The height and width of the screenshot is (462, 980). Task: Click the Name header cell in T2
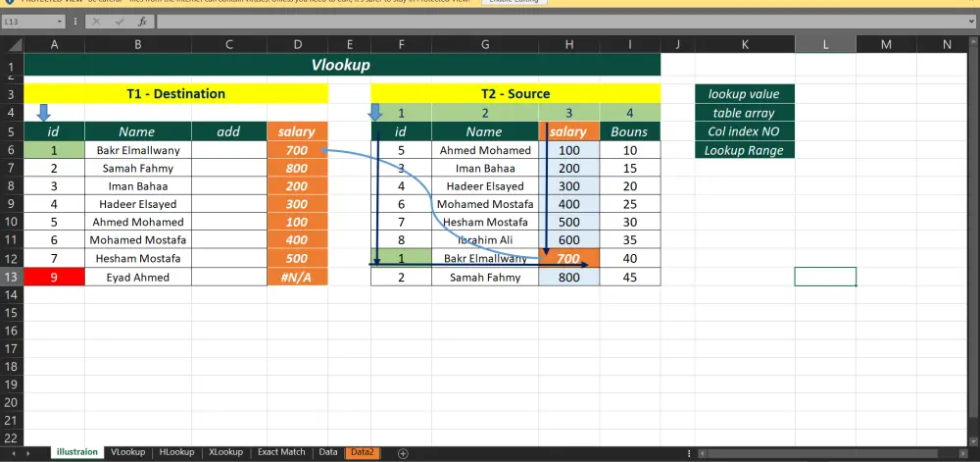tap(485, 131)
